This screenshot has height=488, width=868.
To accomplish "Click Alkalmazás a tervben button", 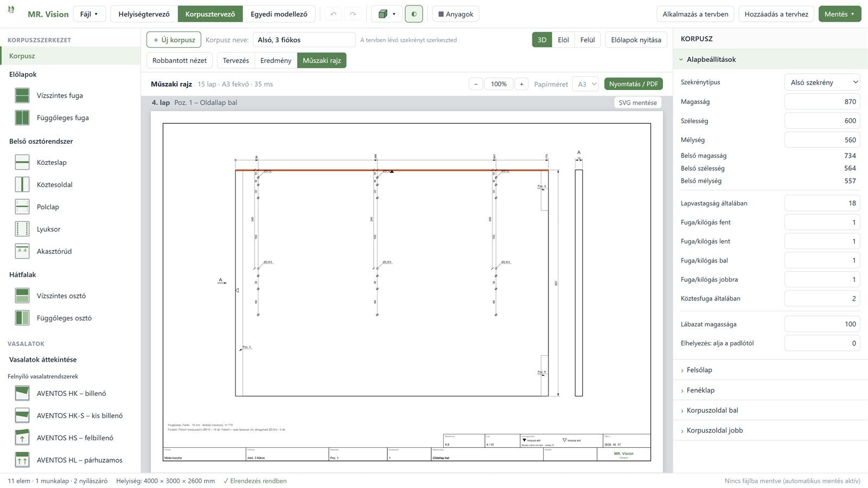I will point(695,14).
